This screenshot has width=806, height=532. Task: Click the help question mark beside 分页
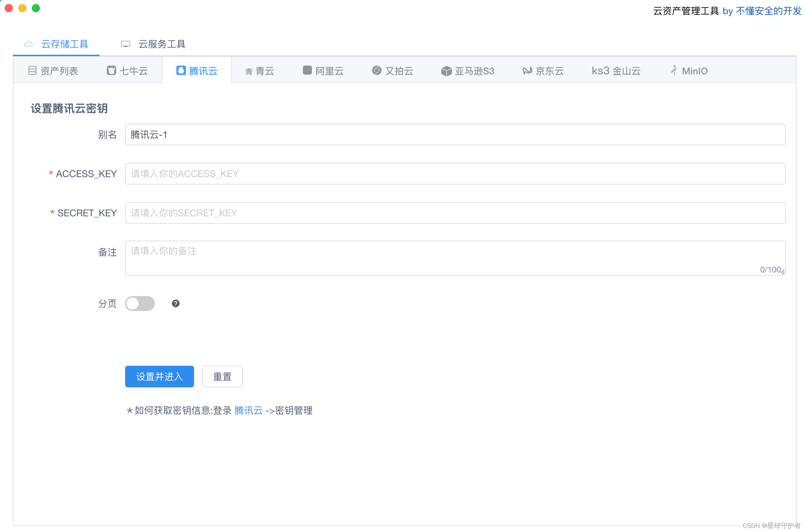176,304
